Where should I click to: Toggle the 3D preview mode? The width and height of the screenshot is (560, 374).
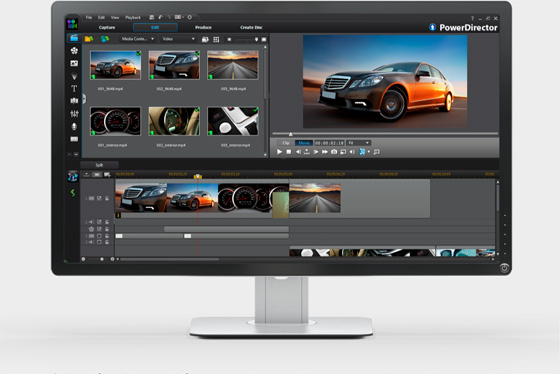click(362, 152)
